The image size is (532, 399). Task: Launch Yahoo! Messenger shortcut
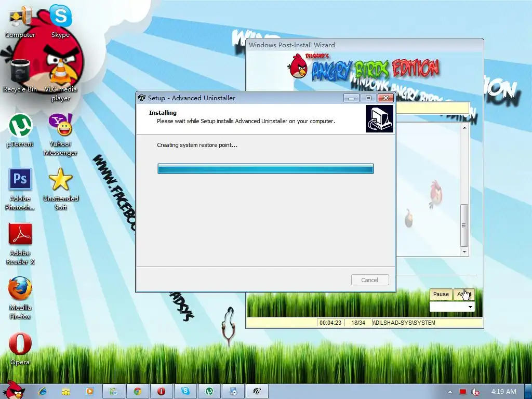tap(60, 135)
